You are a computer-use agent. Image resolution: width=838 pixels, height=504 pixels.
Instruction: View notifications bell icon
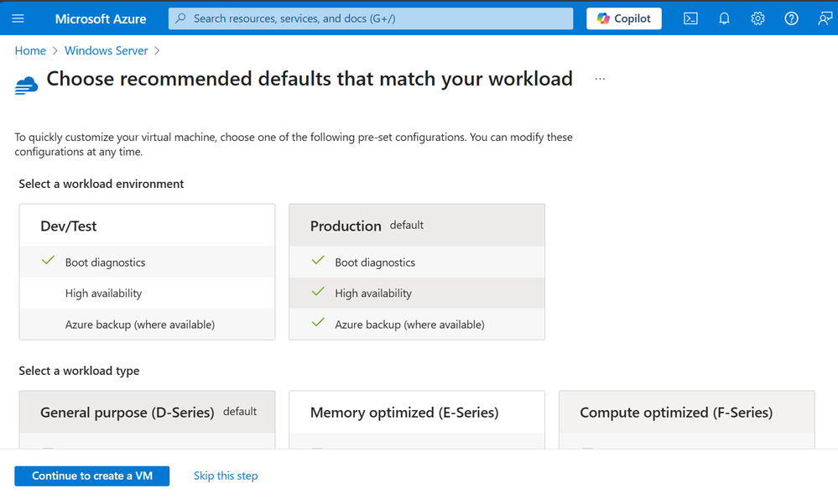[x=724, y=18]
